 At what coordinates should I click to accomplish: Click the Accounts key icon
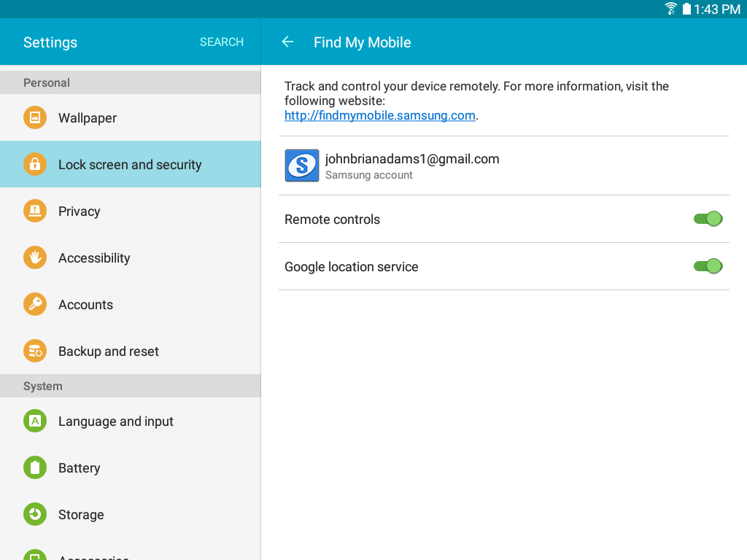click(x=35, y=304)
